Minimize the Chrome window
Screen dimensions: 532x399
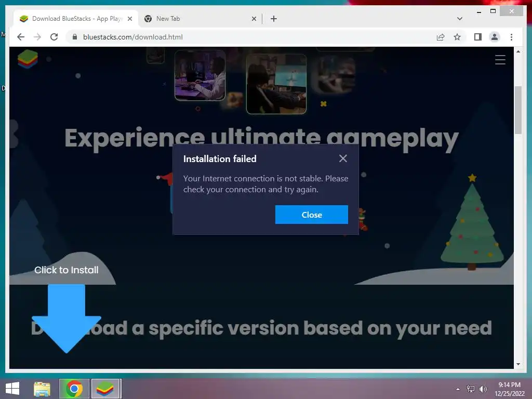click(x=478, y=11)
